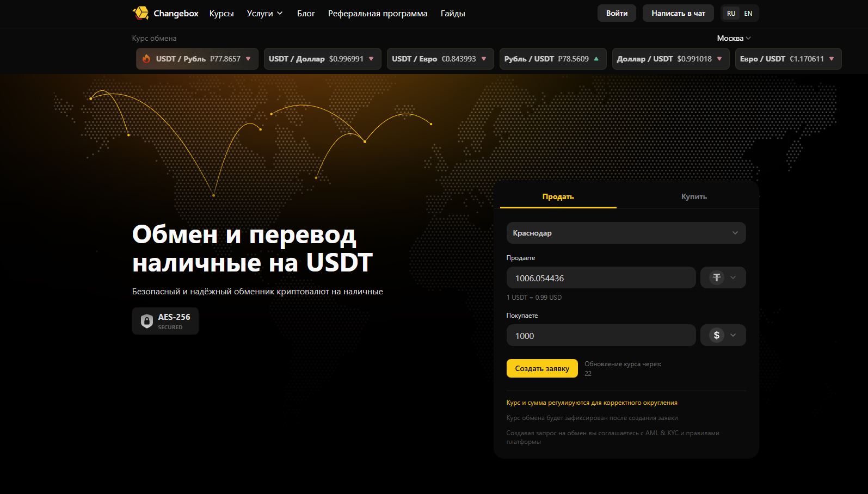
Task: Expand the Москва city selector
Action: 734,38
